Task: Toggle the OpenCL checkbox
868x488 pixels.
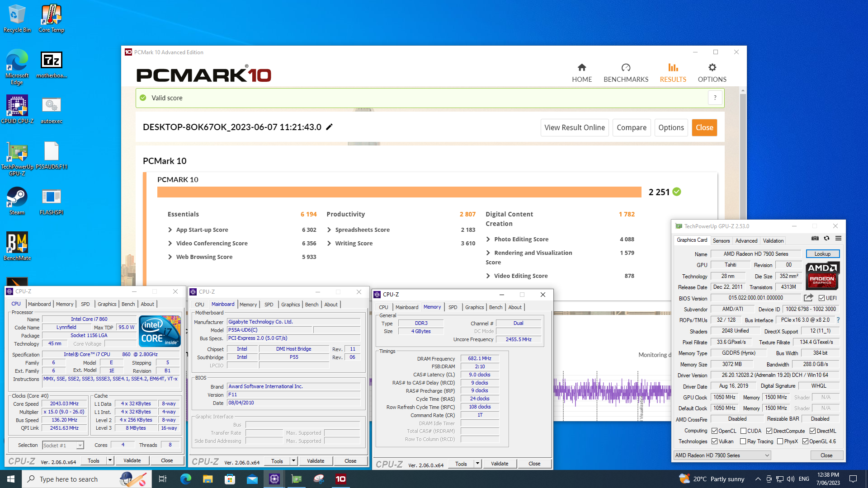Action: pyautogui.click(x=714, y=431)
